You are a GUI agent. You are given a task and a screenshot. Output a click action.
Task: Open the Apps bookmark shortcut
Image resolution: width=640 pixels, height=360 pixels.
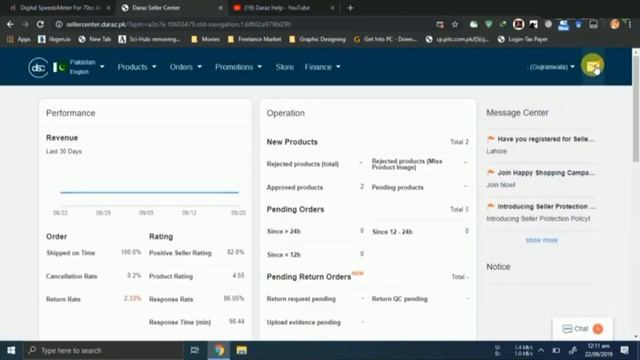19,40
